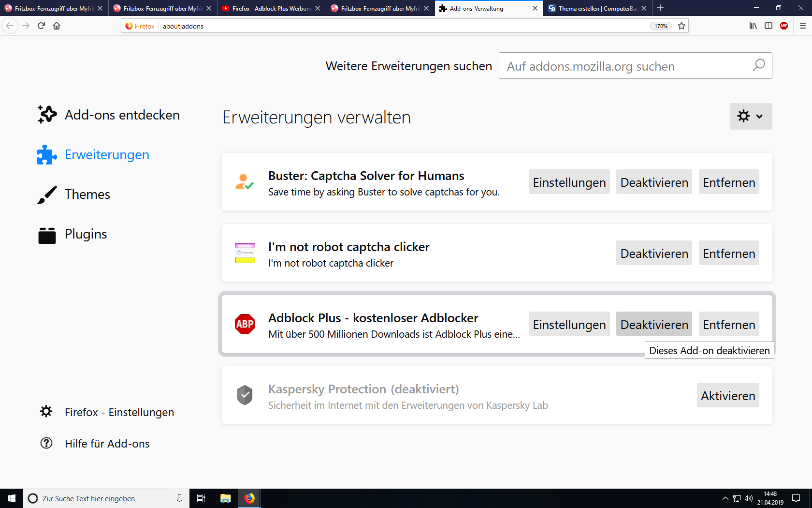This screenshot has height=508, width=812.
Task: Open the Windows Start menu
Action: point(12,498)
